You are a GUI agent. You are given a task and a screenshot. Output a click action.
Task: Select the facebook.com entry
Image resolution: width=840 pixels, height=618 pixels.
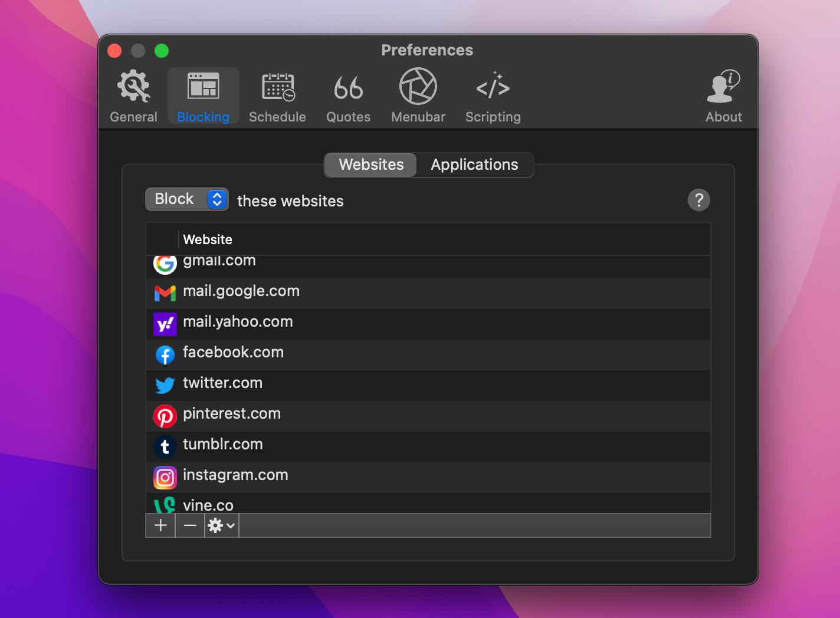tap(233, 352)
